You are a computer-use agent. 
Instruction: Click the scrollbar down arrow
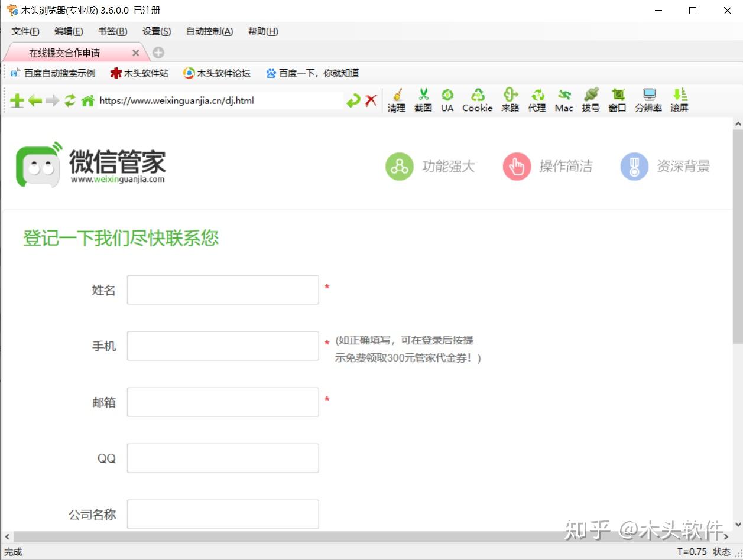point(738,525)
